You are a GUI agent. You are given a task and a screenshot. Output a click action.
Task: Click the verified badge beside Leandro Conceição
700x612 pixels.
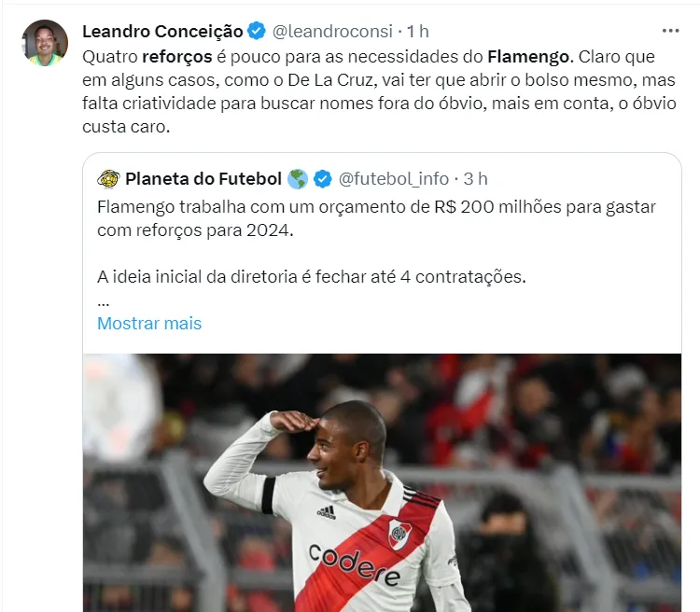[257, 31]
